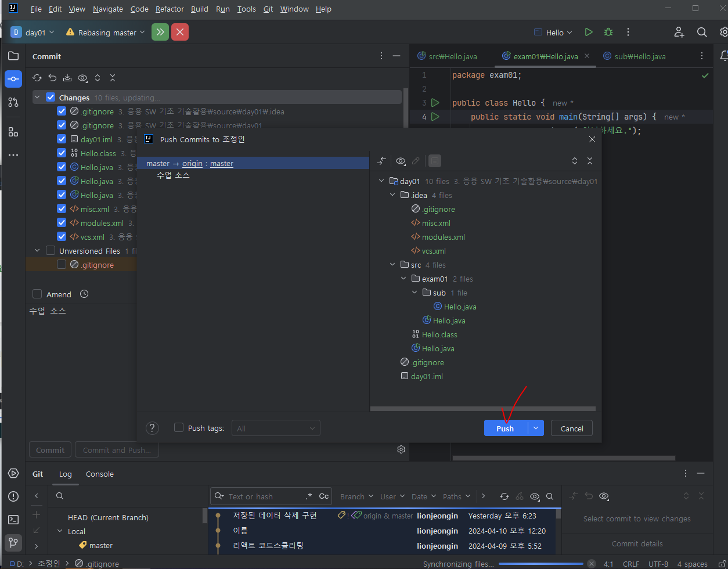The height and width of the screenshot is (569, 728).
Task: Open more tool windows ellipsis
Action: 13,155
